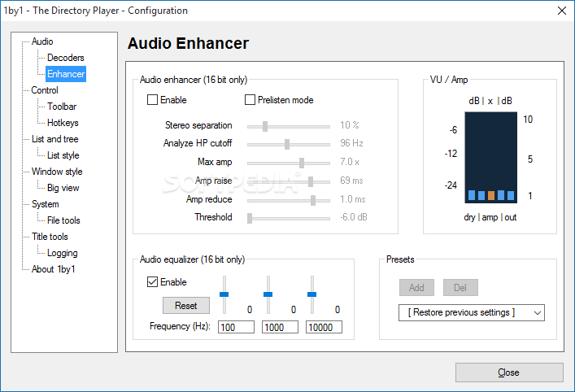
Task: Select System in the configuration tree
Action: click(45, 204)
